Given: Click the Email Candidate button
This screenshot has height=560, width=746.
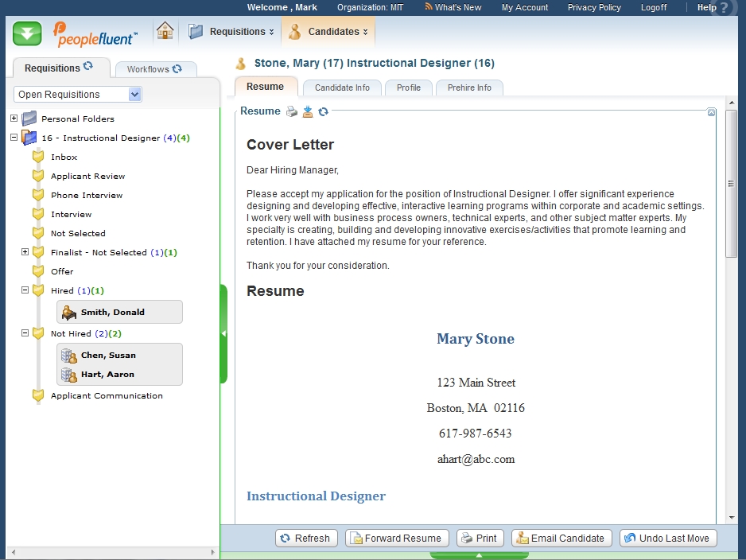Looking at the screenshot, I should click(x=561, y=539).
